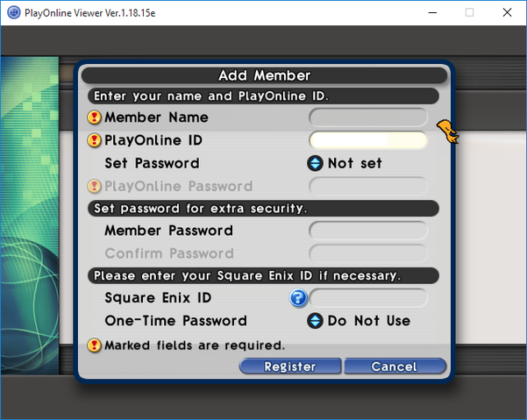The width and height of the screenshot is (527, 420).
Task: Focus the Confirm Password input field
Action: tap(368, 253)
